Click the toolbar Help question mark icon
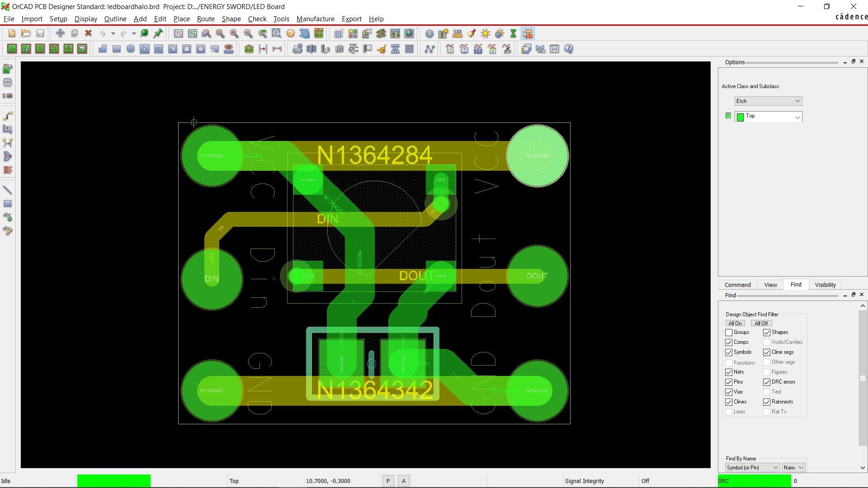This screenshot has height=488, width=868. pos(569,49)
